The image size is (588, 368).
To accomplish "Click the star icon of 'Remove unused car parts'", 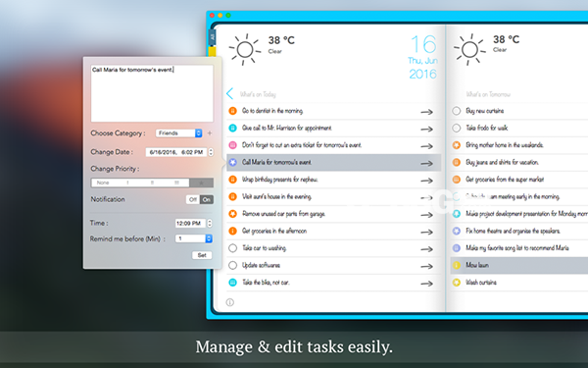I will click(x=232, y=214).
